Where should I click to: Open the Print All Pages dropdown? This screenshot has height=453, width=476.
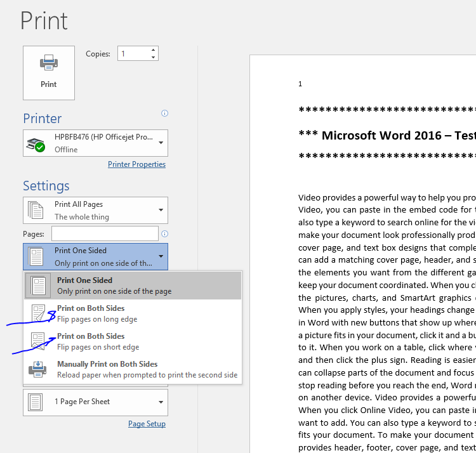[x=95, y=210]
